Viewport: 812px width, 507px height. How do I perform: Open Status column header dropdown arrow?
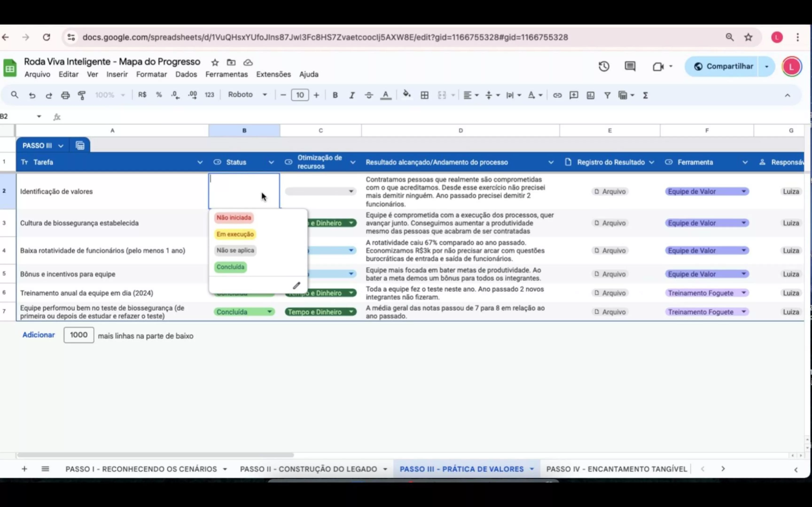tap(271, 162)
